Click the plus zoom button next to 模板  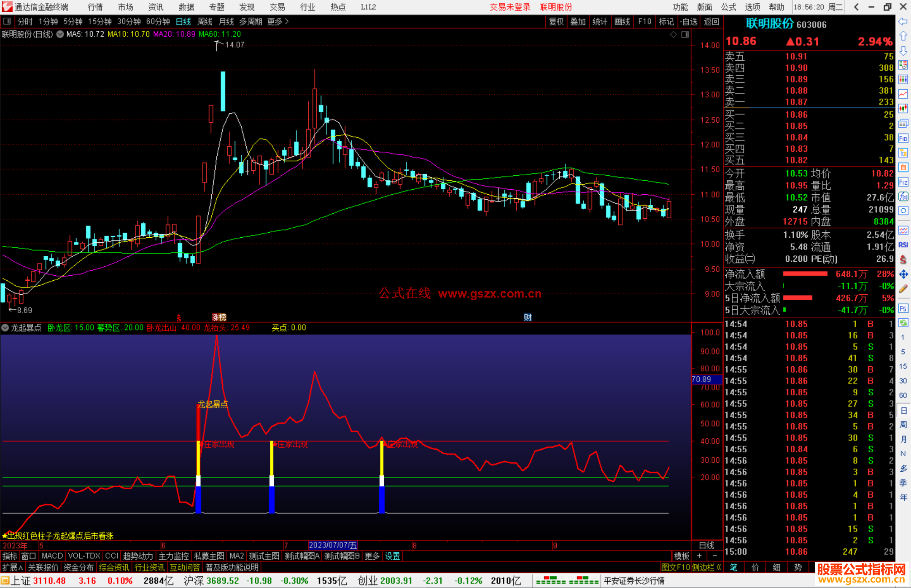point(699,556)
